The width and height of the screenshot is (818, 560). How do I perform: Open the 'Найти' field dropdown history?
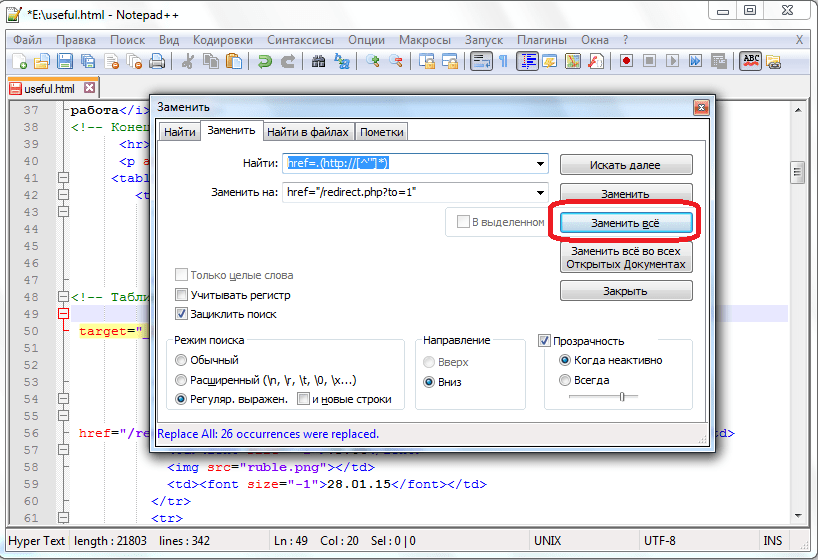coord(541,164)
